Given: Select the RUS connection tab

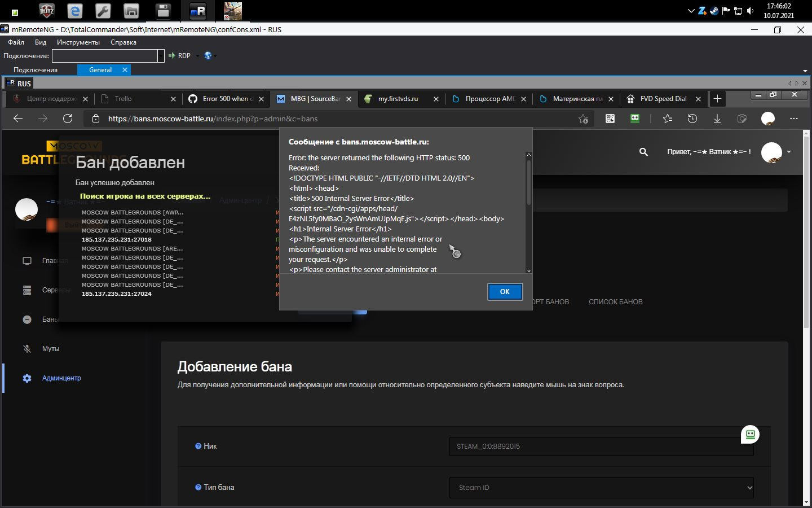Looking at the screenshot, I should [x=19, y=84].
